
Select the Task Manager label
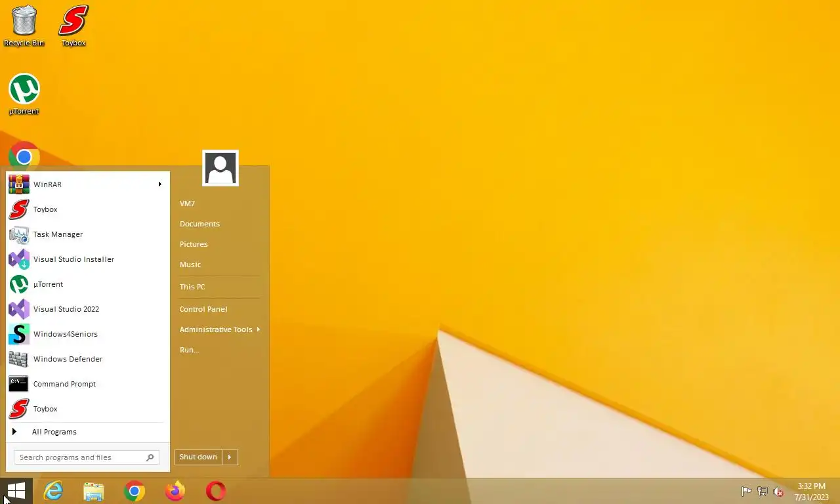point(58,234)
